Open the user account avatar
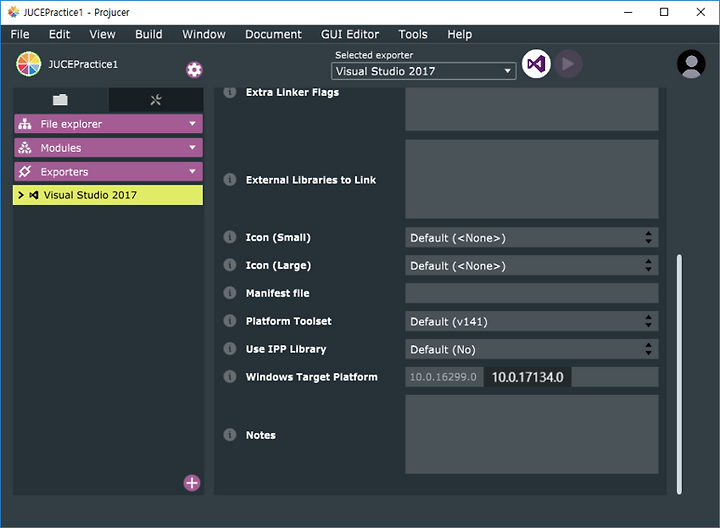Image resolution: width=720 pixels, height=528 pixels. click(691, 64)
